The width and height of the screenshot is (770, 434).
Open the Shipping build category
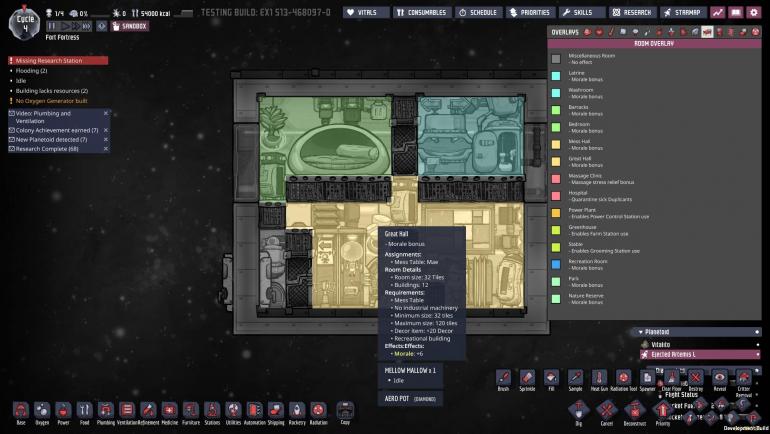275,412
